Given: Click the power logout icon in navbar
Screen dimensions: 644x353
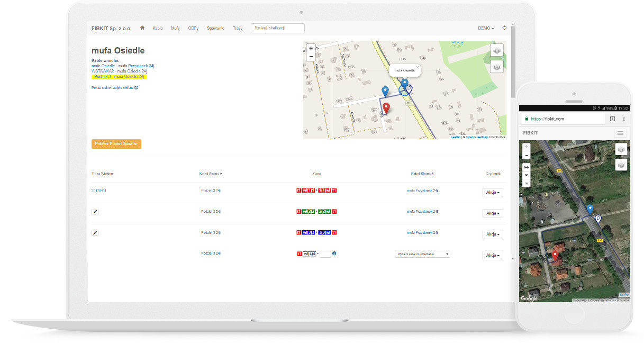Looking at the screenshot, I should 504,28.
